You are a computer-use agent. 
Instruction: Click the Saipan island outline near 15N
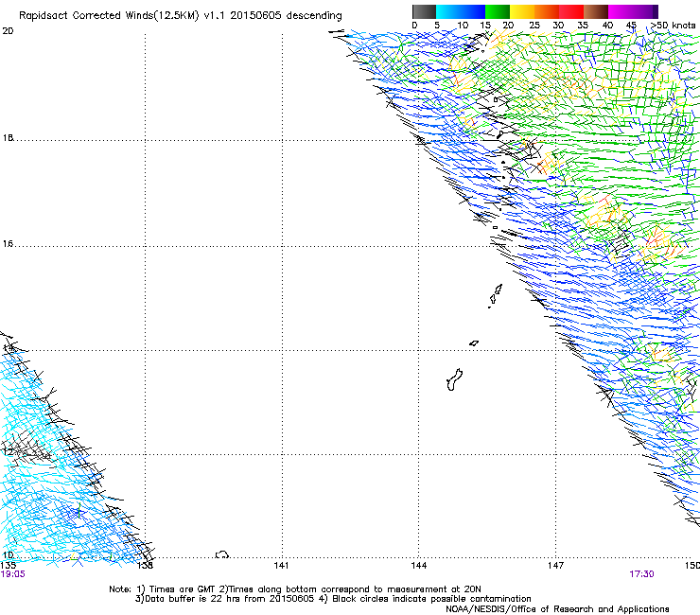(x=498, y=289)
